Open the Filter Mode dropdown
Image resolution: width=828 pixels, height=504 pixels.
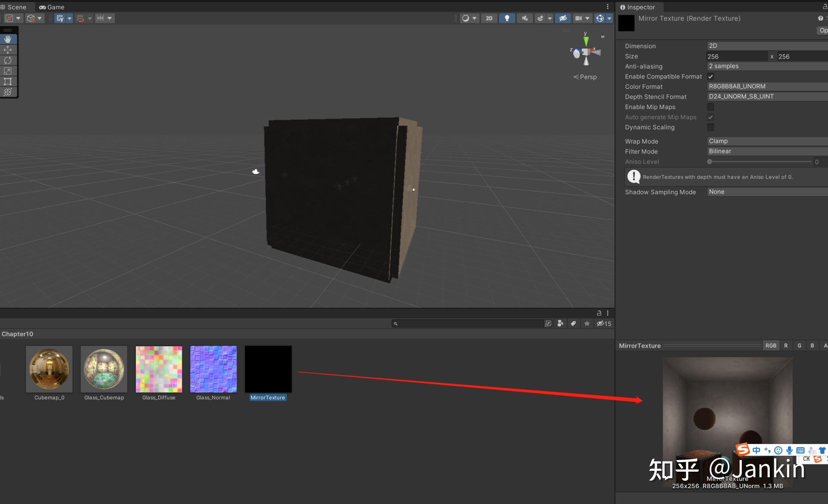[x=767, y=151]
